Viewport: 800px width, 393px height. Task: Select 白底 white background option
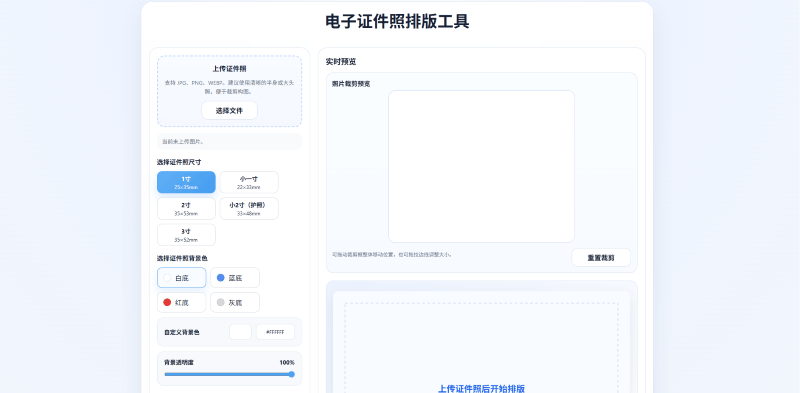point(182,278)
